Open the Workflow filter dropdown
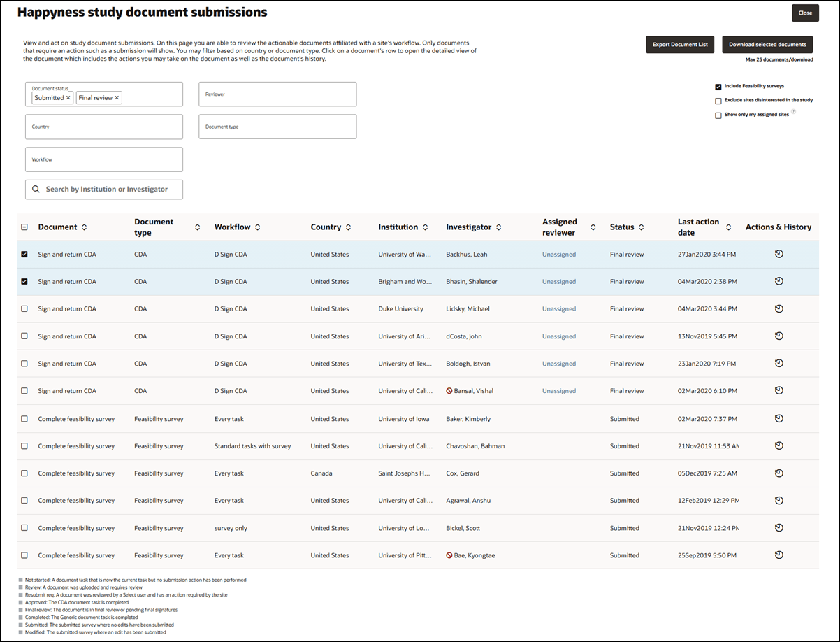 pos(103,159)
